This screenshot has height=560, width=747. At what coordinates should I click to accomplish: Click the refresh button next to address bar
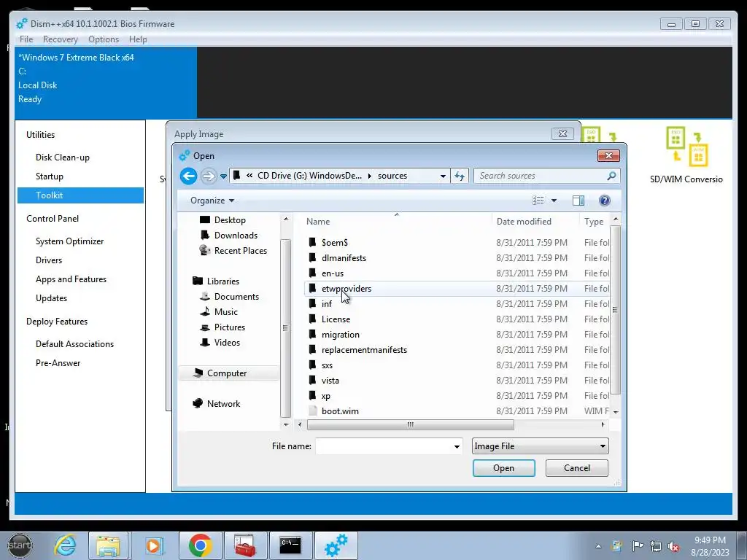[x=460, y=176]
